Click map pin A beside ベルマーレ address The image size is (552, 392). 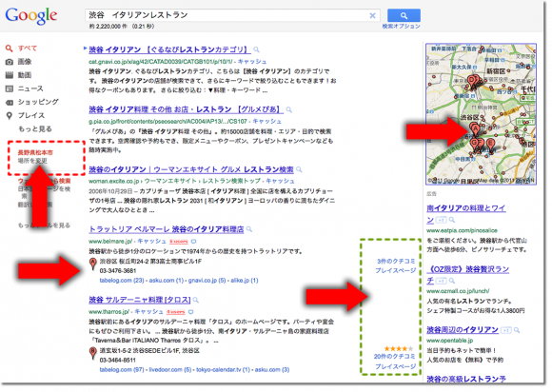click(x=92, y=264)
